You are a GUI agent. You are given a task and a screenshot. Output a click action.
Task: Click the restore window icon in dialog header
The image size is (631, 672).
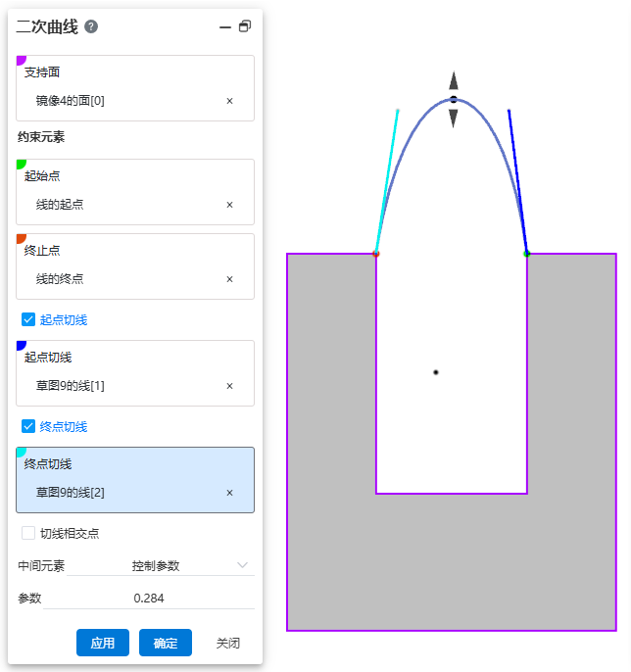point(245,26)
